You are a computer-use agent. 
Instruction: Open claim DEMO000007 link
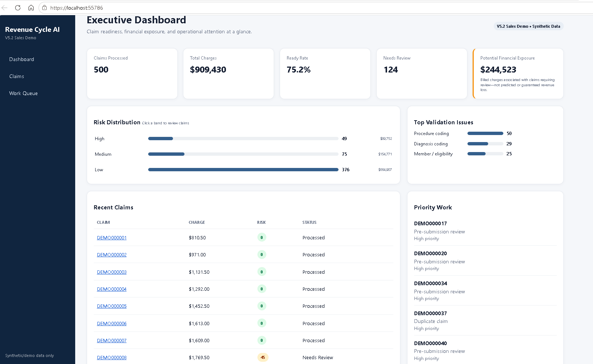tap(111, 341)
